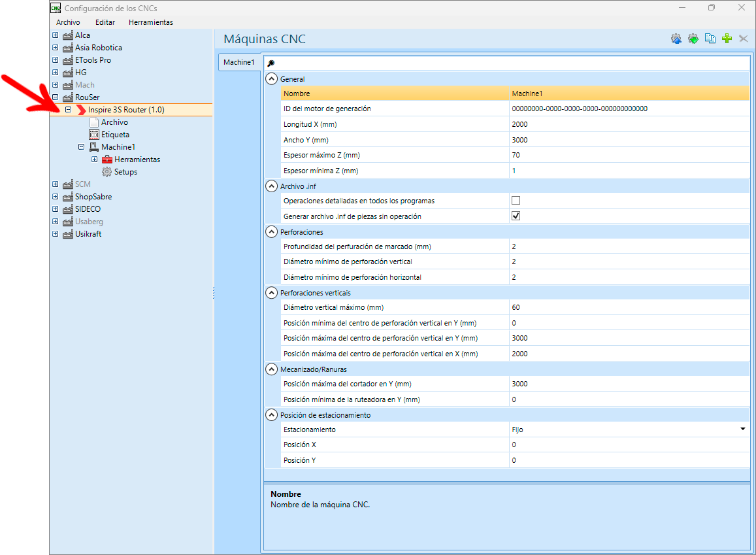The image size is (756, 555).
Task: Collapse the Machine1 tree node
Action: (82, 147)
